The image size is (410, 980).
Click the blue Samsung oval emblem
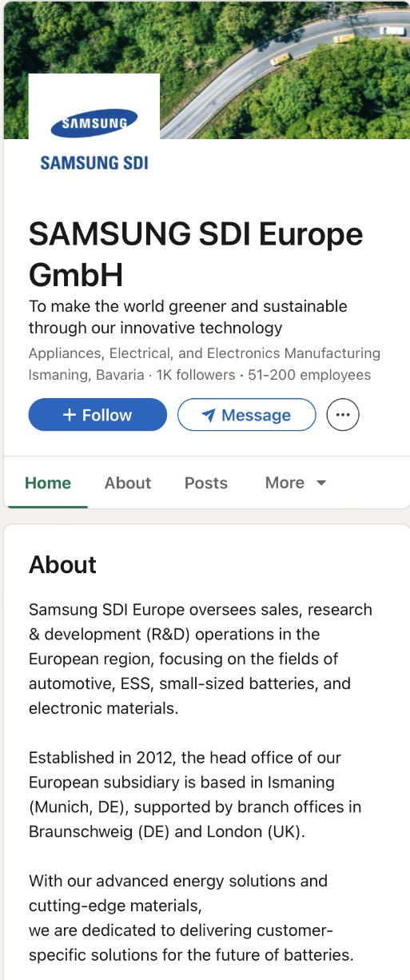94,124
